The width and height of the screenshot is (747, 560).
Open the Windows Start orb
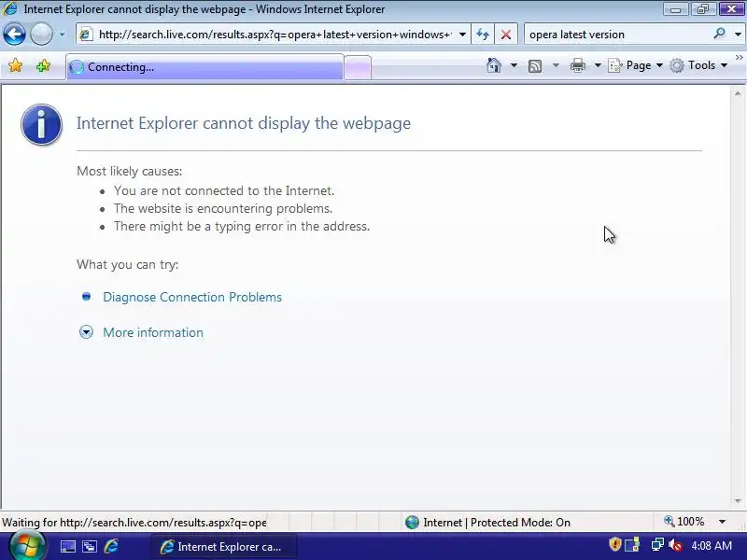(x=27, y=546)
